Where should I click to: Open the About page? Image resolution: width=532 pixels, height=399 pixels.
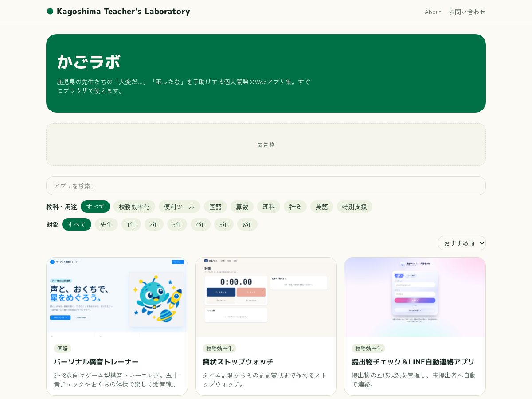click(x=433, y=12)
